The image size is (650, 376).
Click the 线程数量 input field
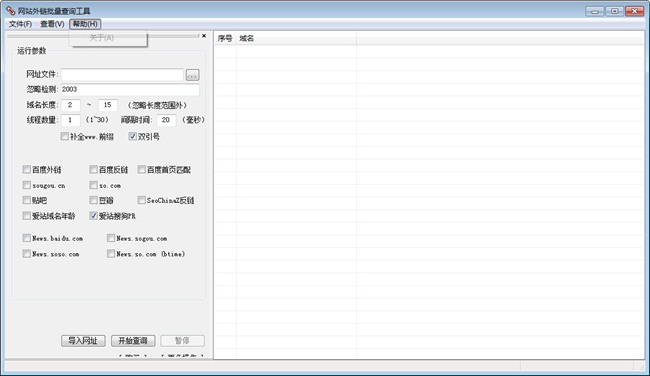(x=70, y=120)
